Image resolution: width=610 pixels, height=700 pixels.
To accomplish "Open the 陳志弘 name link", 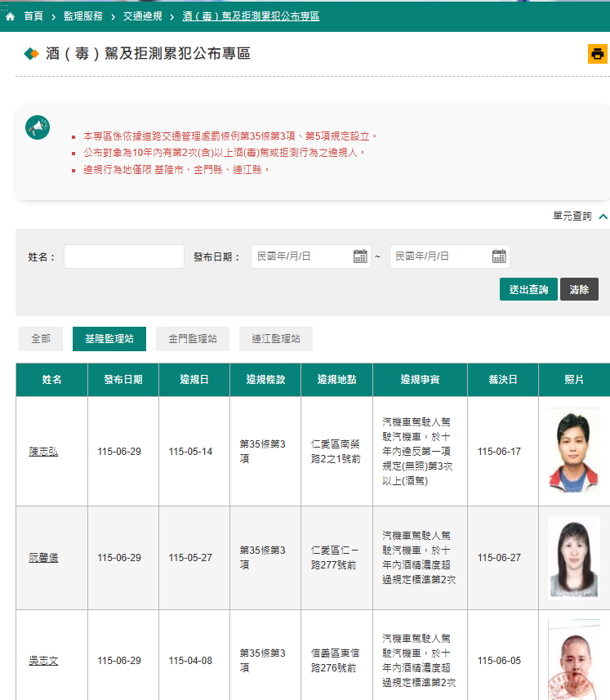I will click(x=43, y=452).
